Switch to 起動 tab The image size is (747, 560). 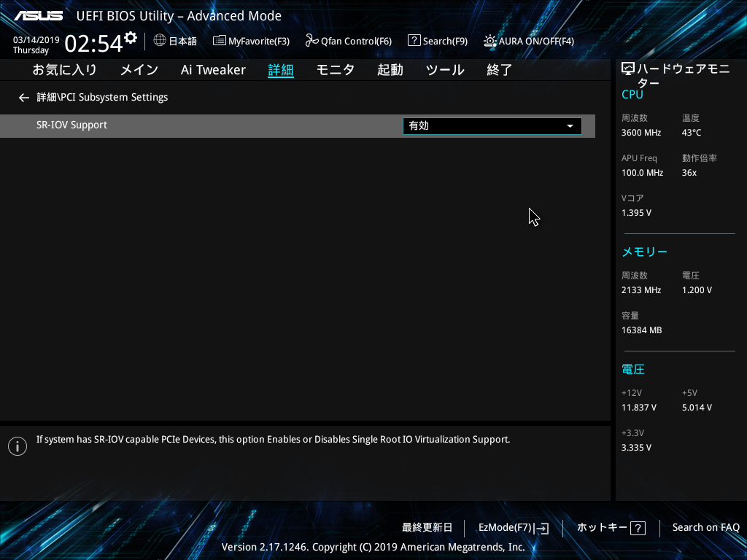click(390, 70)
